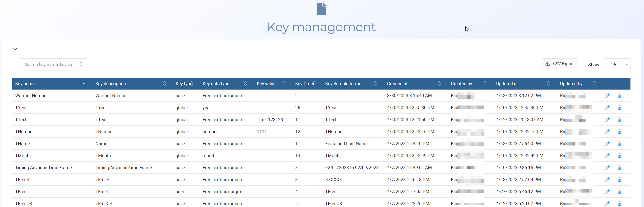Sort table by Key description
This screenshot has height=207, width=644.
coord(164,83)
